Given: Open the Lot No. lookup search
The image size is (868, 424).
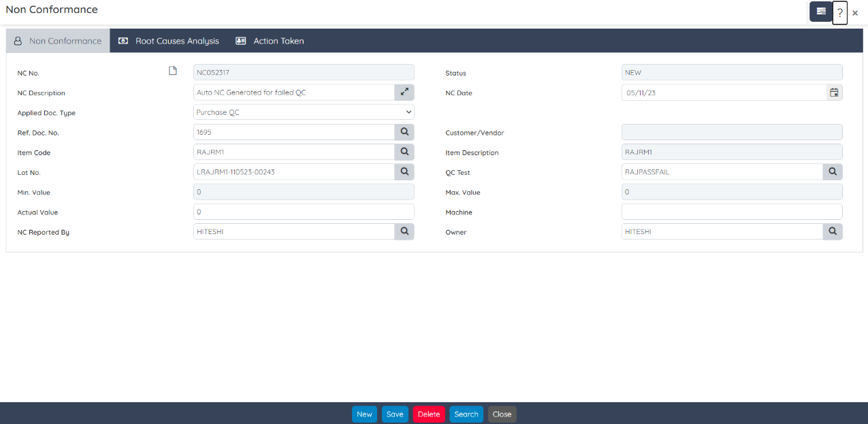Looking at the screenshot, I should [x=404, y=172].
